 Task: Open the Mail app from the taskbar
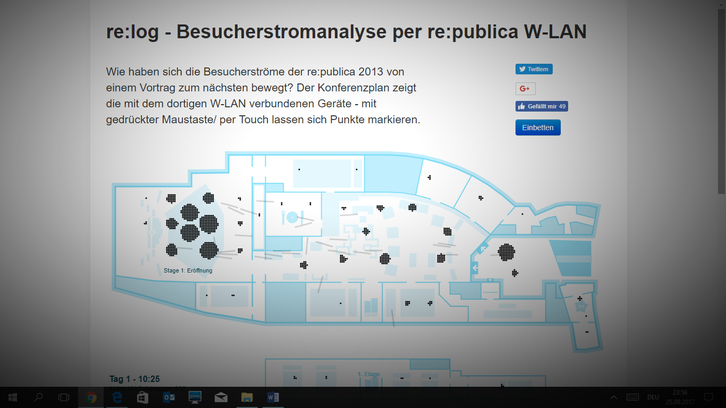point(221,397)
